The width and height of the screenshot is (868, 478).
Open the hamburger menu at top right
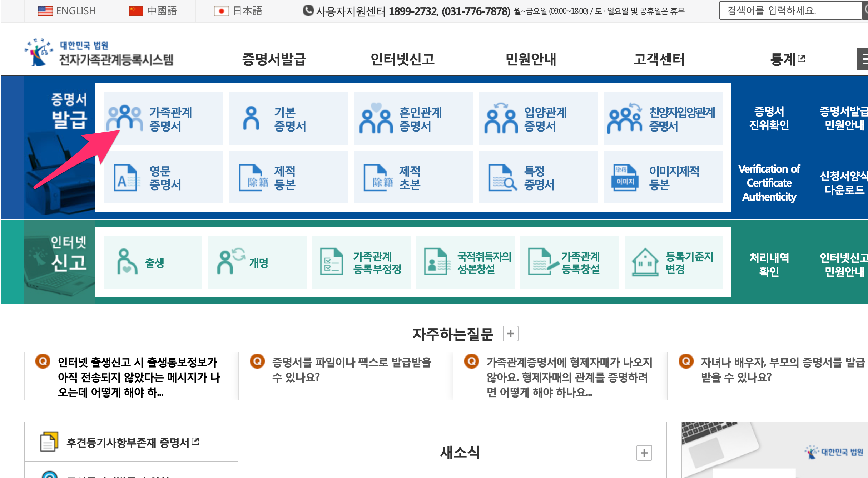point(863,59)
